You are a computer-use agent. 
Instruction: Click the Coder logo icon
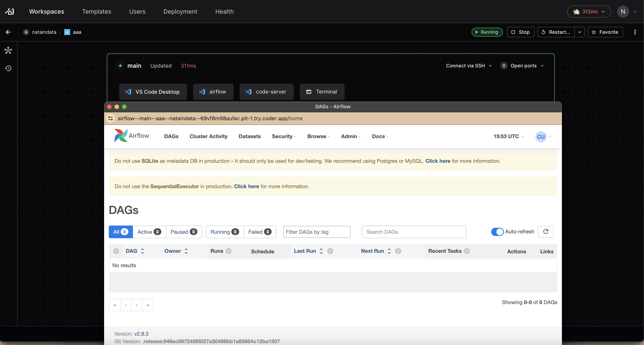(10, 12)
